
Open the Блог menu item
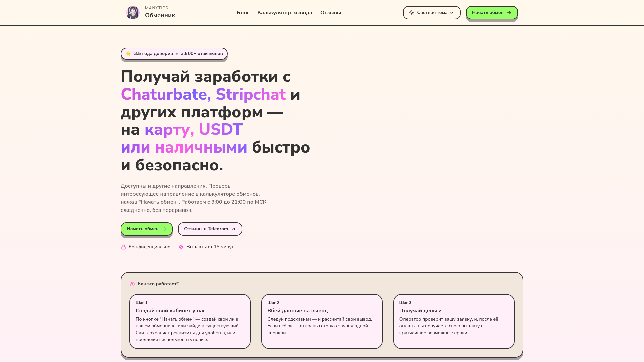tap(243, 13)
